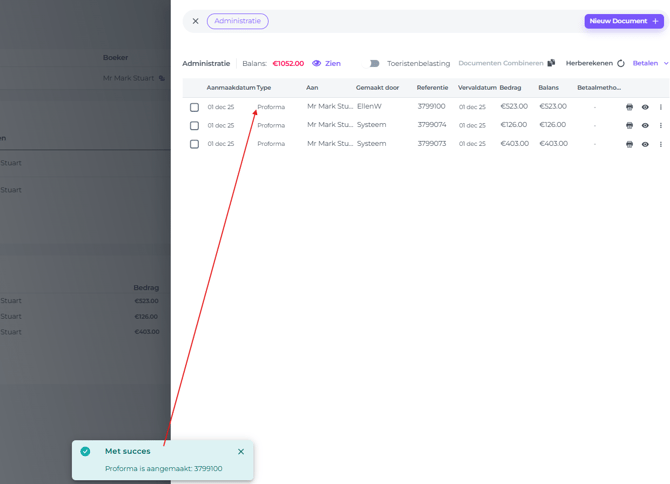Open more options for proforma 3799073

click(x=661, y=144)
